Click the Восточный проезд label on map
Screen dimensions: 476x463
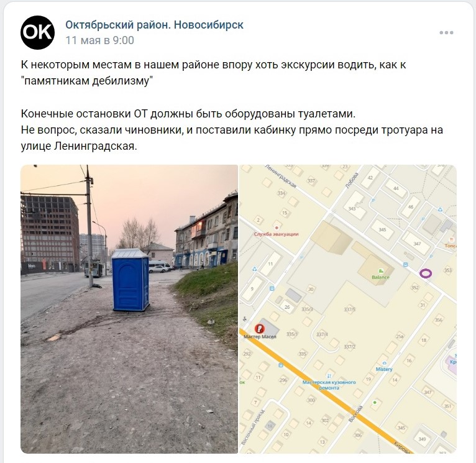point(252,427)
